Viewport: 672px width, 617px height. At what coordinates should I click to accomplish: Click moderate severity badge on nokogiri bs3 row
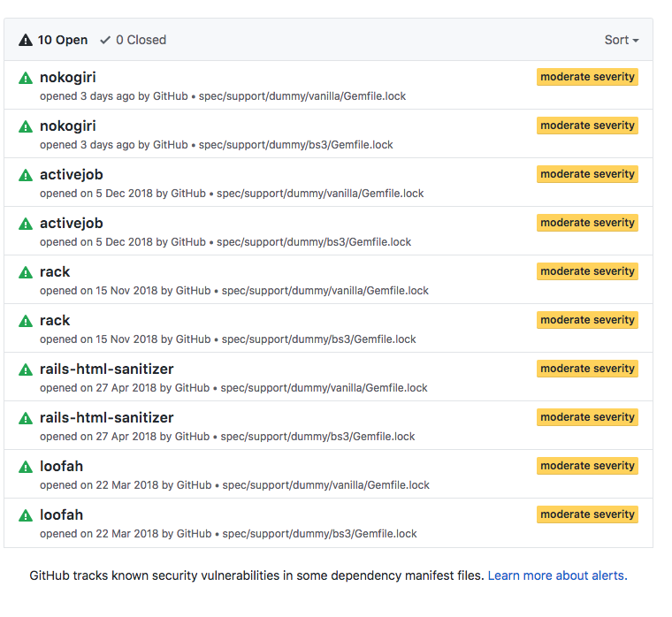(x=587, y=126)
